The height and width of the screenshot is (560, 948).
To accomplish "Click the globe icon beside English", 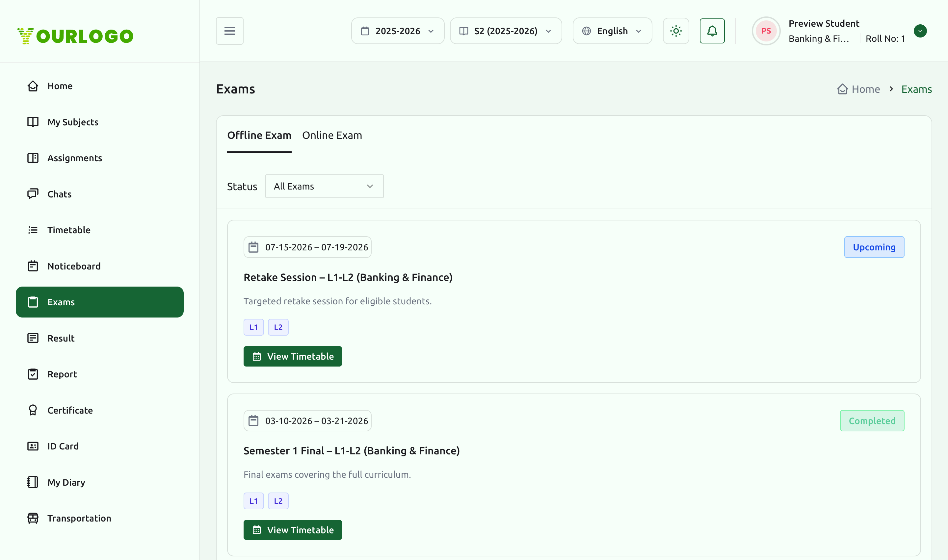I will click(x=586, y=31).
